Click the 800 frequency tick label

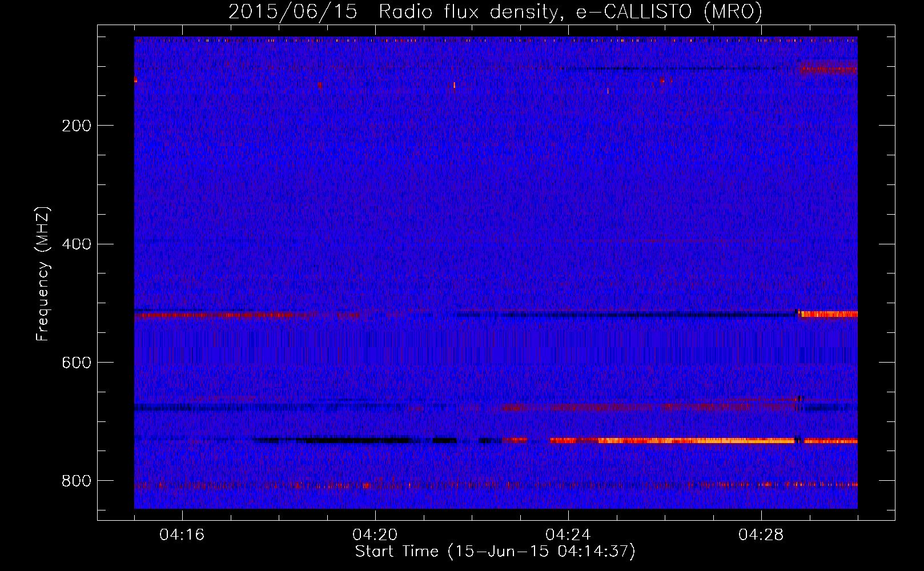pyautogui.click(x=77, y=481)
